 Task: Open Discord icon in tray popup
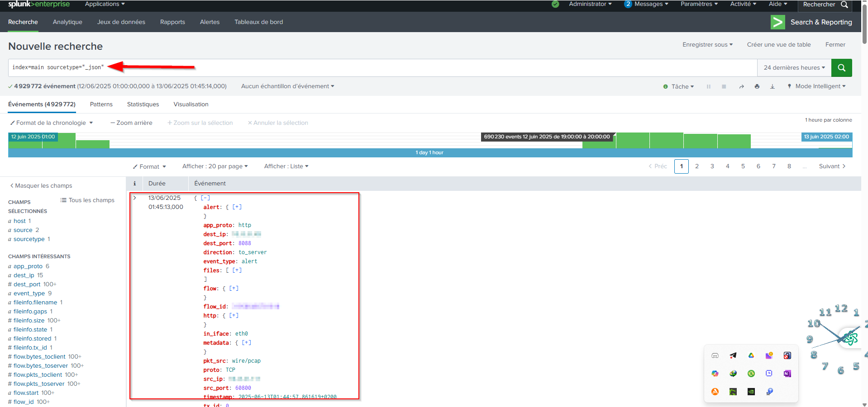pyautogui.click(x=715, y=355)
